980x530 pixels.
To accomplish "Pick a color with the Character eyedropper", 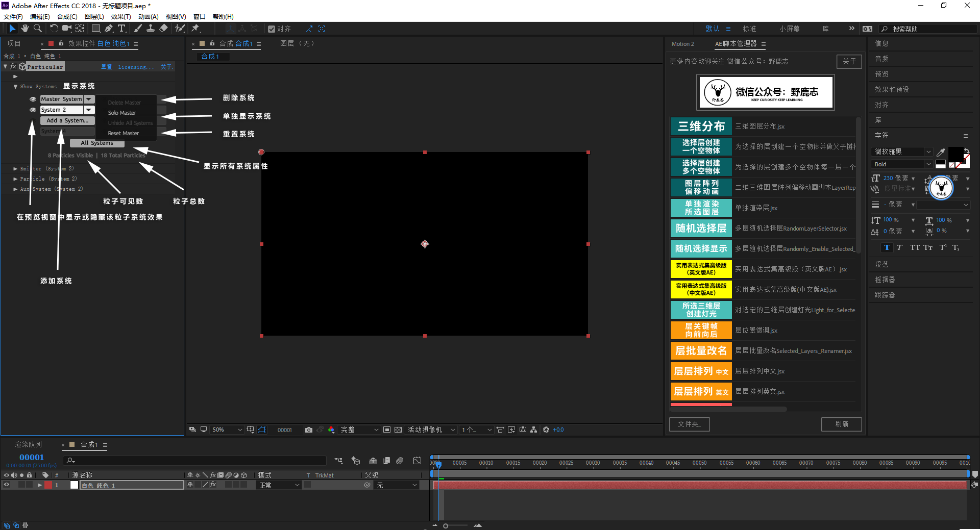I will [x=941, y=152].
